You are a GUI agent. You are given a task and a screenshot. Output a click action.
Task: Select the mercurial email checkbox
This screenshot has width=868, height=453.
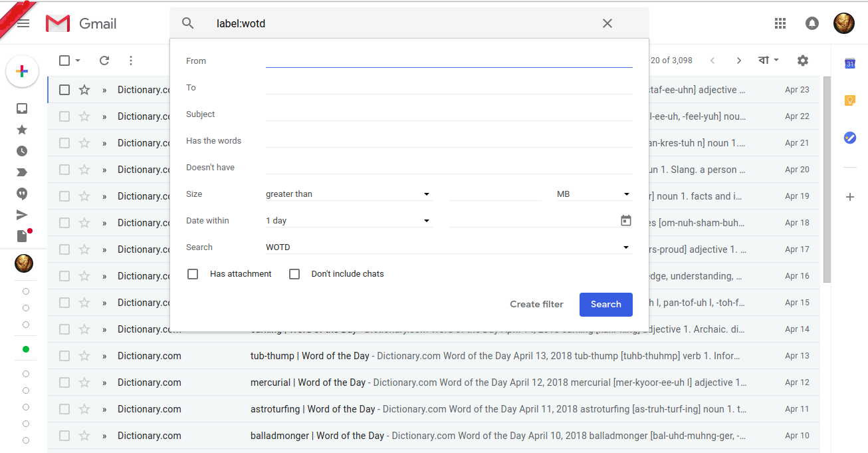pyautogui.click(x=64, y=382)
